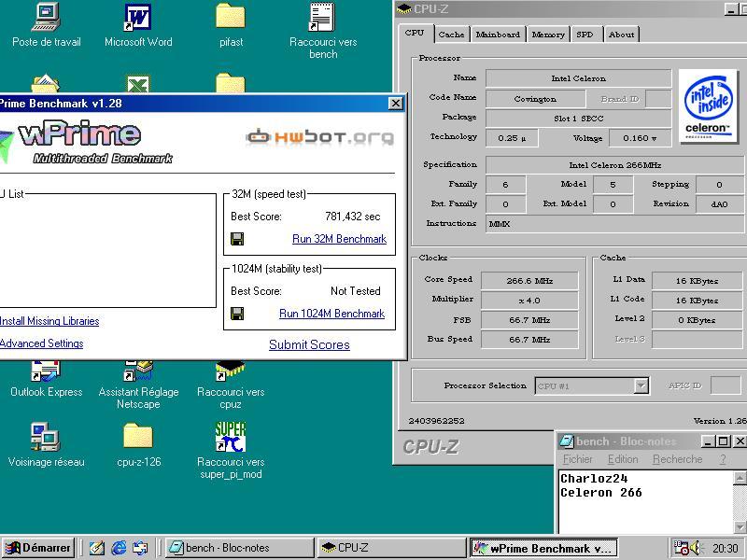Click the Level 2 value 0 KBytes
747x560 pixels.
coord(697,320)
